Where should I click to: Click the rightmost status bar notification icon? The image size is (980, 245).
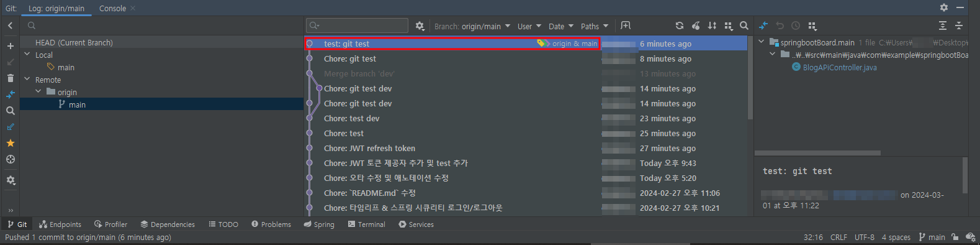[x=971, y=237]
